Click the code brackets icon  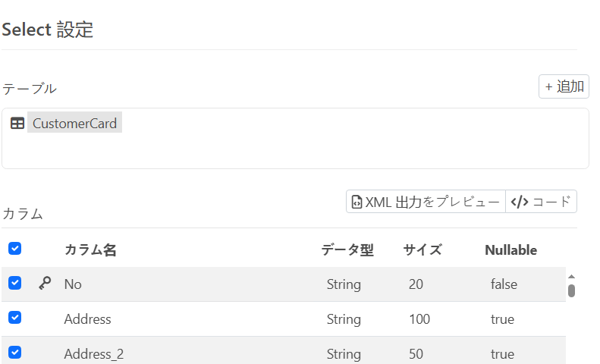click(x=520, y=202)
